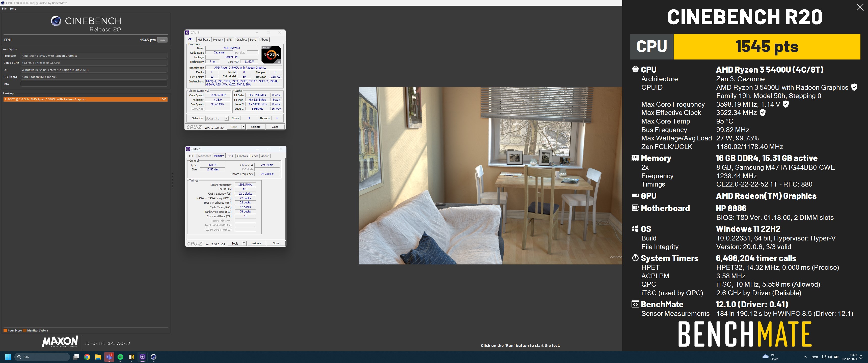This screenshot has height=363, width=868.
Task: Open Microsoft Teams taskbar icon
Action: coord(109,357)
